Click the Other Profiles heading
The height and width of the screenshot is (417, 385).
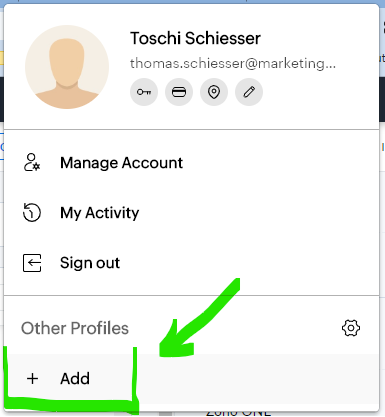point(75,328)
